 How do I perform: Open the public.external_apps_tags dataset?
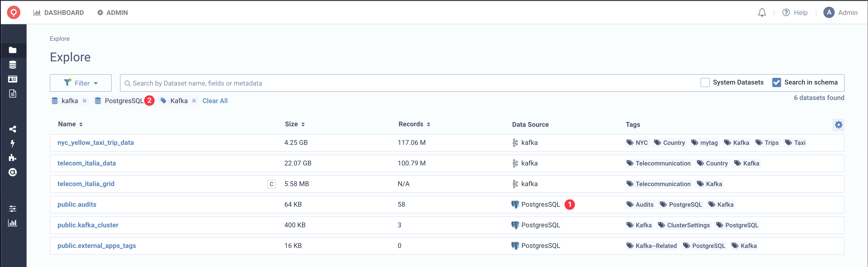pos(97,245)
